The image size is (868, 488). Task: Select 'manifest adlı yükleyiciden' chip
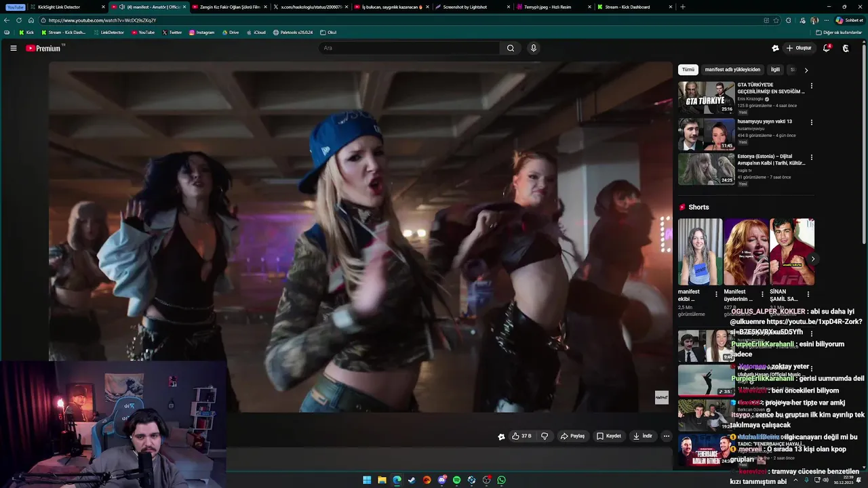pyautogui.click(x=732, y=70)
